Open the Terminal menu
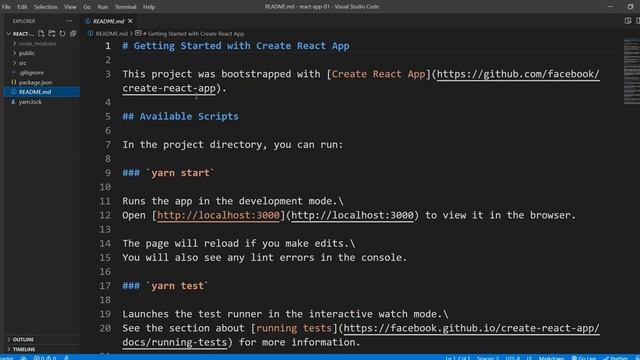The image size is (640, 360). pyautogui.click(x=125, y=7)
